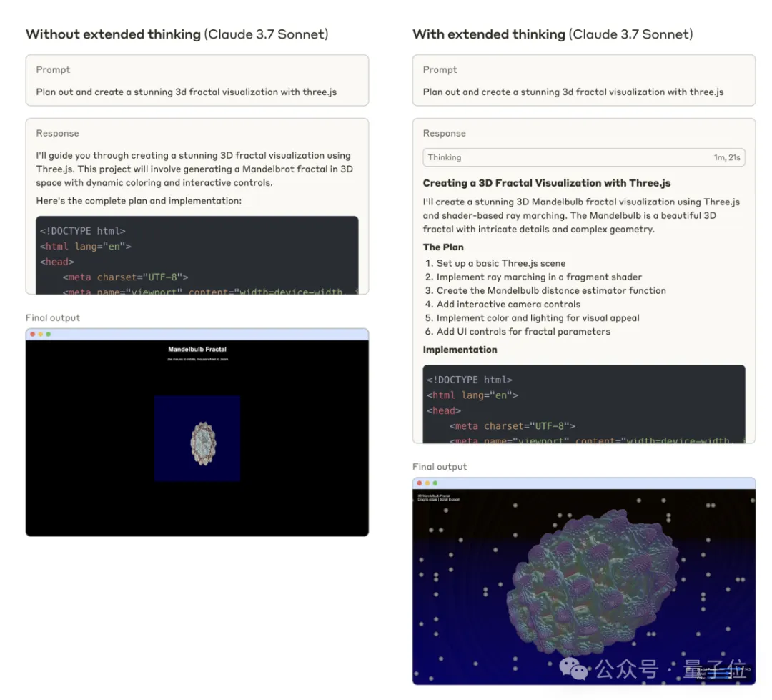Open the small Mandelbulb render on the blue square
The height and width of the screenshot is (700, 772).
click(x=197, y=438)
